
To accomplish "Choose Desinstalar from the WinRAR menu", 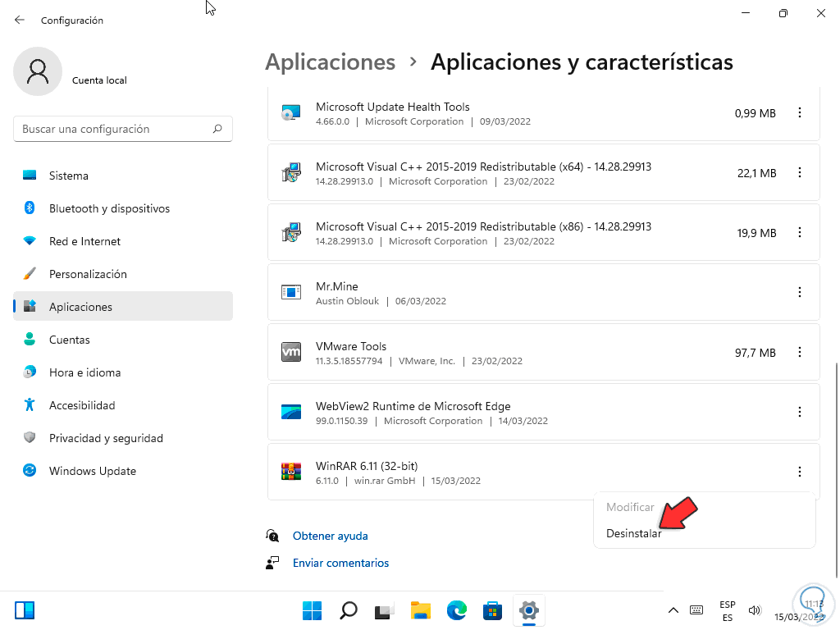I will 633,533.
